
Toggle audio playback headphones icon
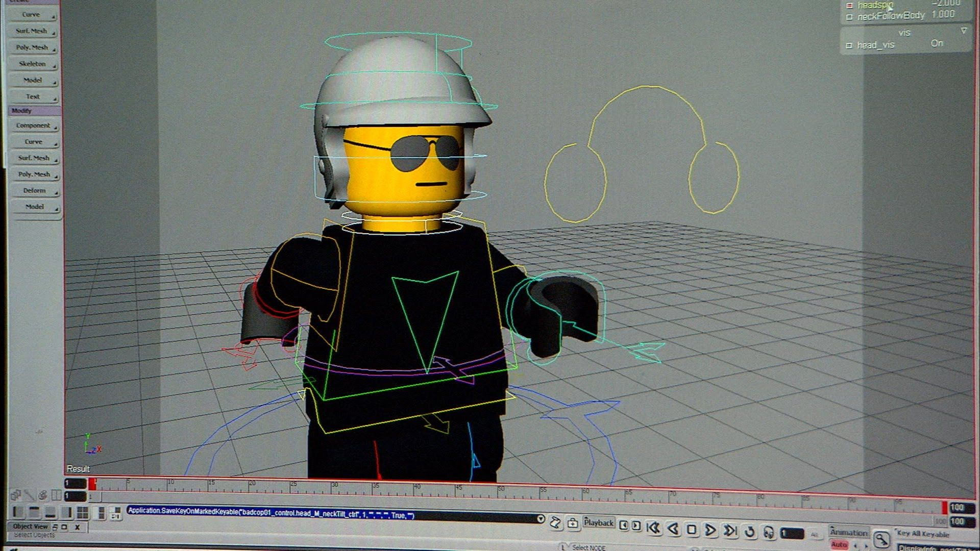tap(768, 533)
